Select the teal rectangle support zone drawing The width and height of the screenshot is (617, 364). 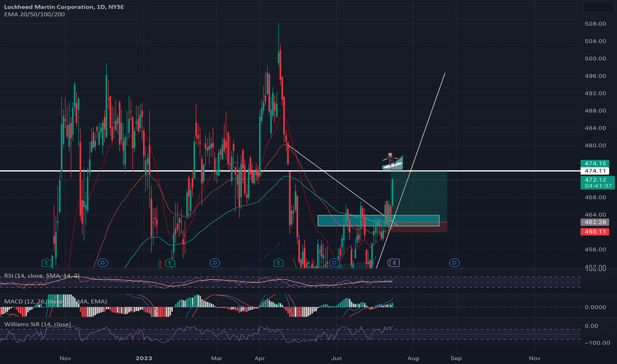(x=379, y=220)
